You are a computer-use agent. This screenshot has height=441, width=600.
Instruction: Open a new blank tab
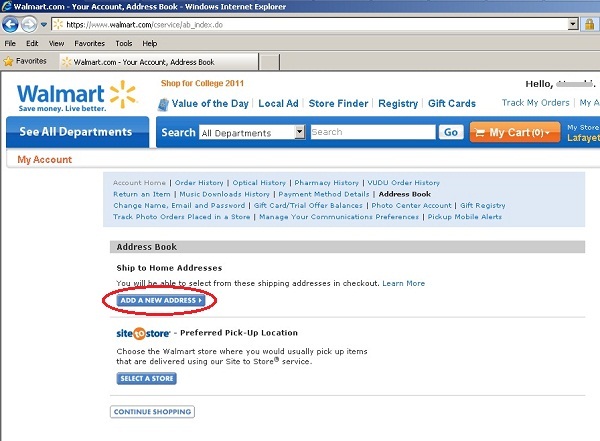[x=269, y=62]
